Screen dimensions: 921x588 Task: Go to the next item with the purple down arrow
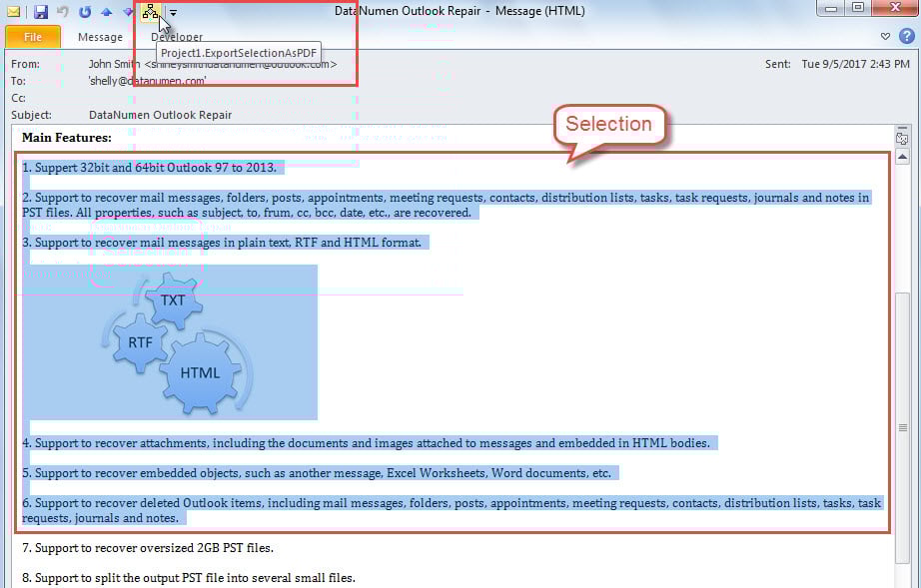(x=128, y=11)
